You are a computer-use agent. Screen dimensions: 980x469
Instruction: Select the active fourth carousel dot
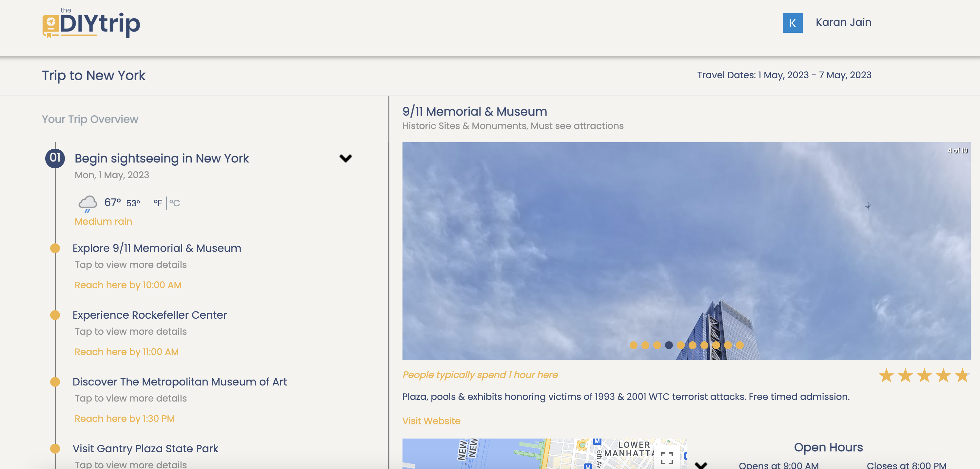[669, 345]
